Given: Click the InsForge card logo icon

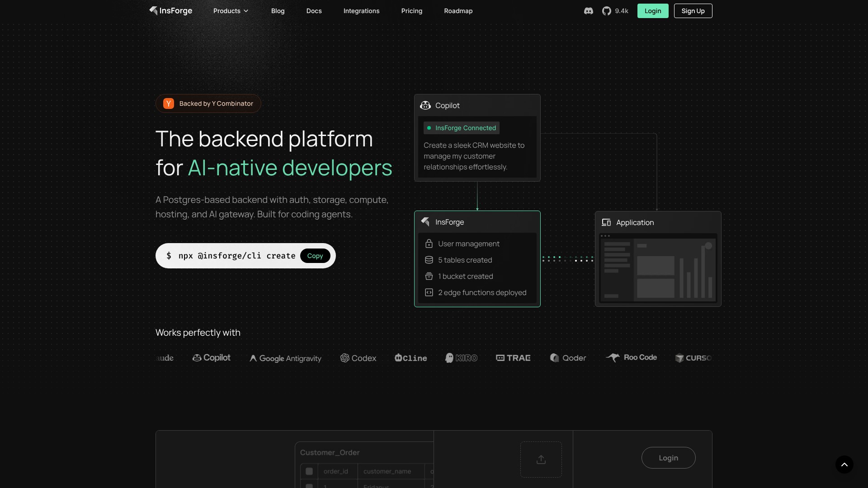Looking at the screenshot, I should click(425, 222).
